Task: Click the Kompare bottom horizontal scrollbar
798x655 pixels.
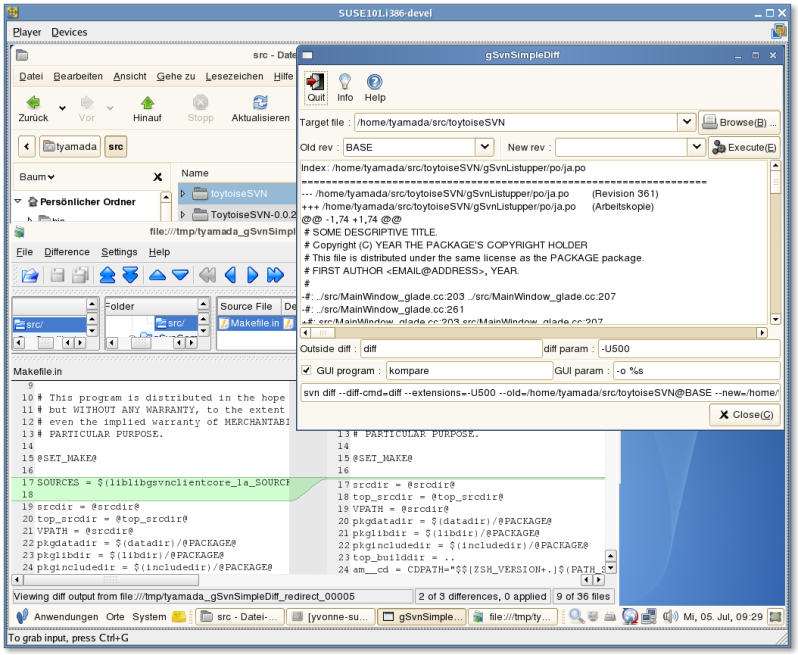Action: tap(306, 580)
